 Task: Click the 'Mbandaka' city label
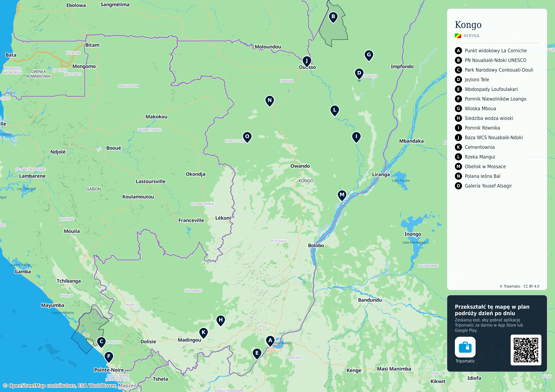[411, 141]
